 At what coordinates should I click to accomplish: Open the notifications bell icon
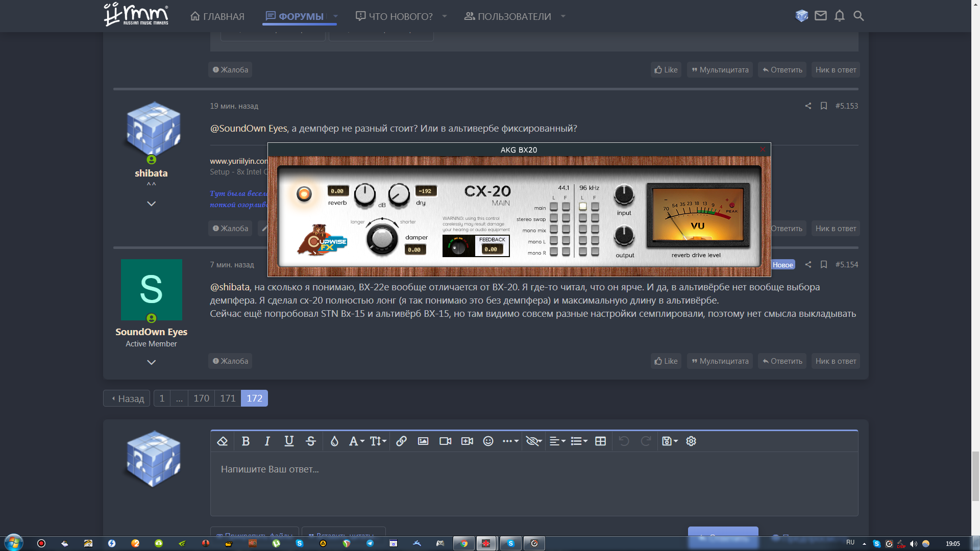[x=840, y=16]
